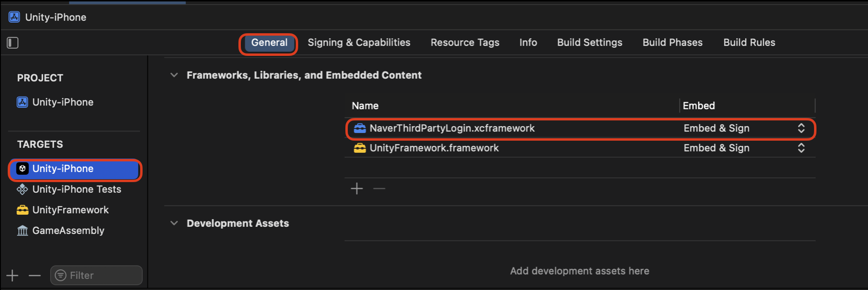Add a framework with the plus icon under the table

[x=357, y=188]
